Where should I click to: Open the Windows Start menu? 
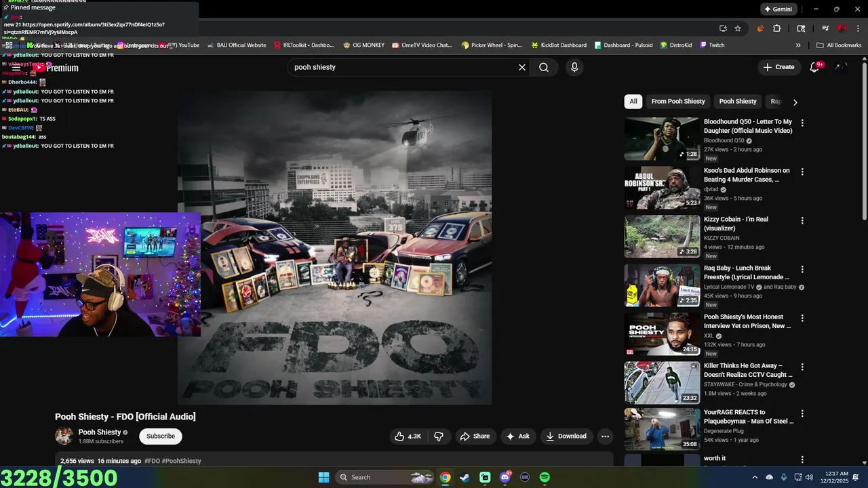click(x=323, y=477)
